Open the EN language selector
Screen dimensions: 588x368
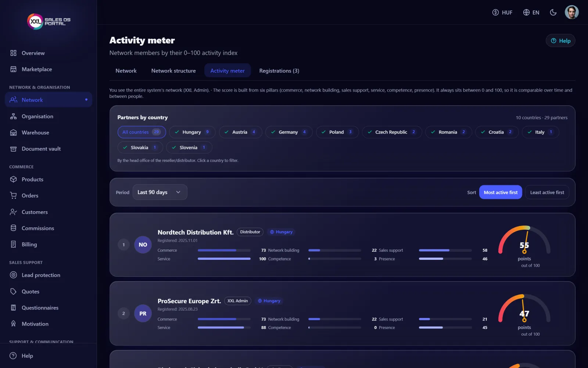point(531,13)
